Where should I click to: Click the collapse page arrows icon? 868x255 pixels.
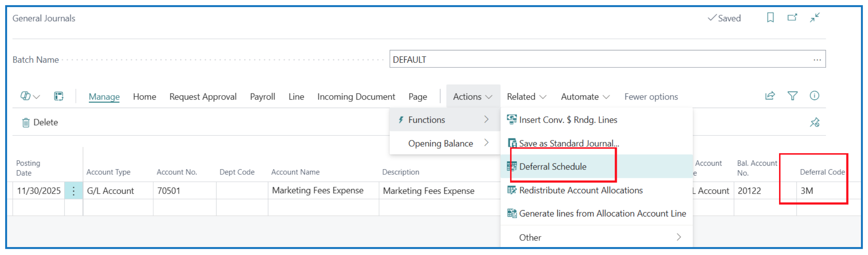click(x=814, y=17)
